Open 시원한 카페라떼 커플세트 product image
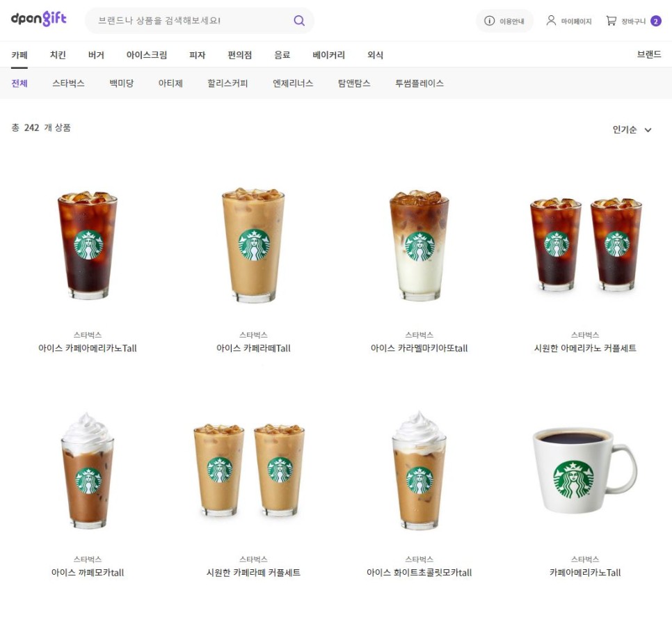 250,470
